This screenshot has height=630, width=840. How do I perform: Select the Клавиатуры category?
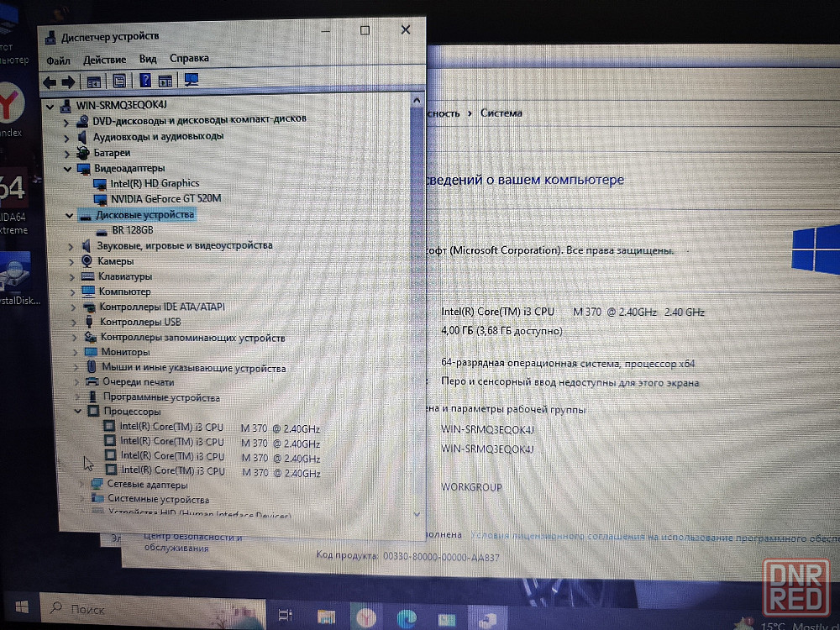(x=125, y=276)
